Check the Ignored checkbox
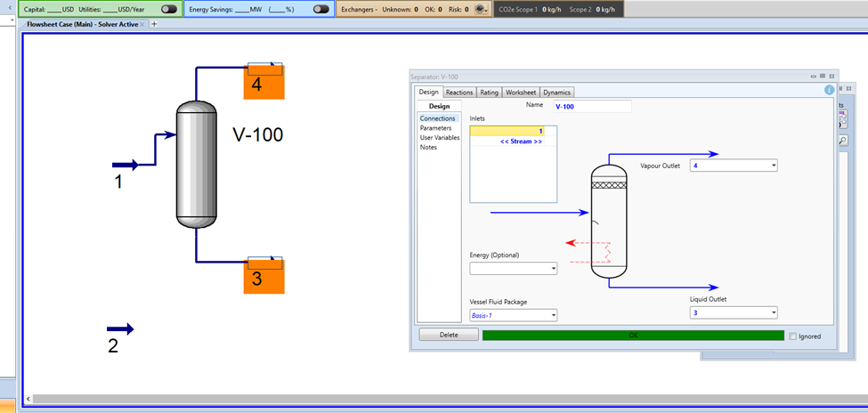This screenshot has height=413, width=868. tap(792, 336)
